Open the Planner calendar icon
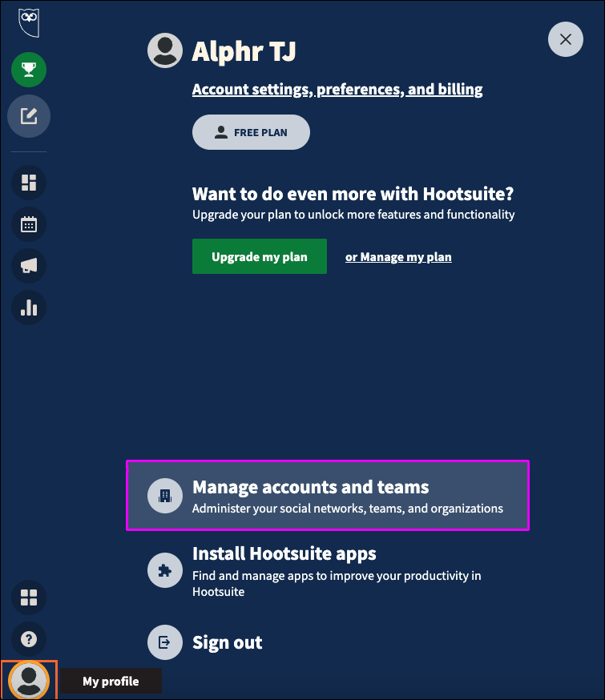The width and height of the screenshot is (605, 700). [x=29, y=224]
